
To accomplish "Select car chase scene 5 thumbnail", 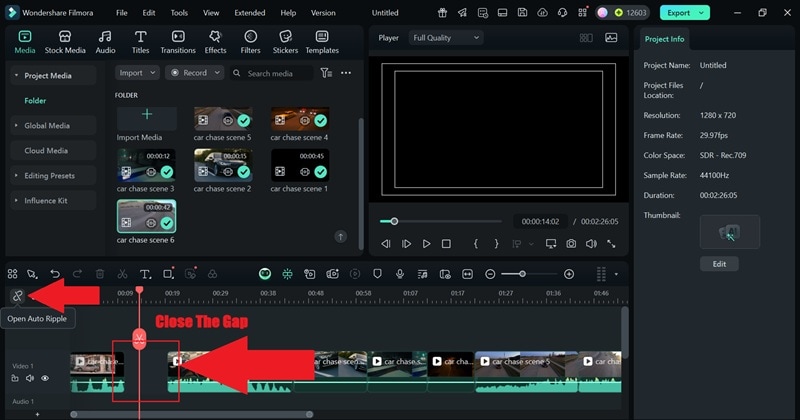I will tap(223, 119).
